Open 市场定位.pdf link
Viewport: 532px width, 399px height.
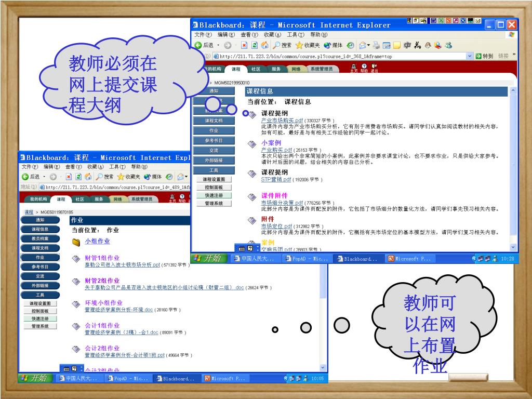coord(276,227)
